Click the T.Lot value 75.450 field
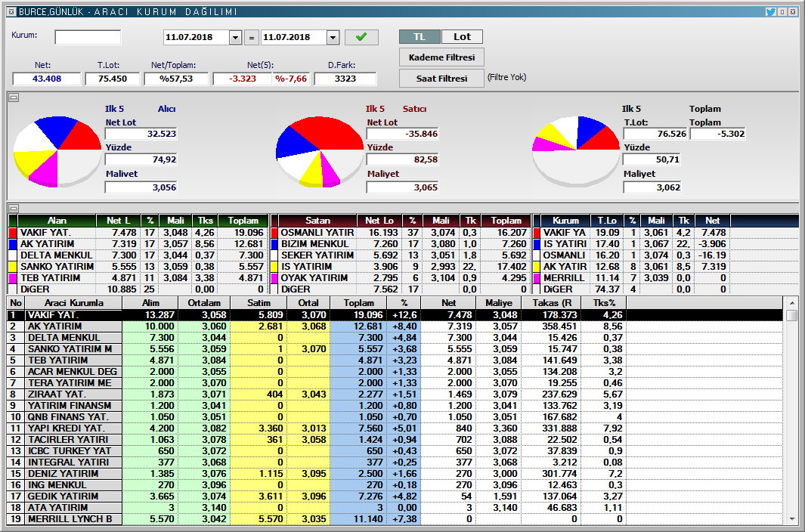The width and height of the screenshot is (805, 532). 113,79
